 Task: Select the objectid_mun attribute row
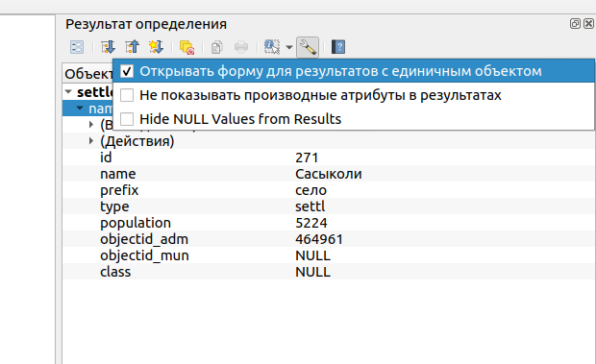click(x=329, y=255)
